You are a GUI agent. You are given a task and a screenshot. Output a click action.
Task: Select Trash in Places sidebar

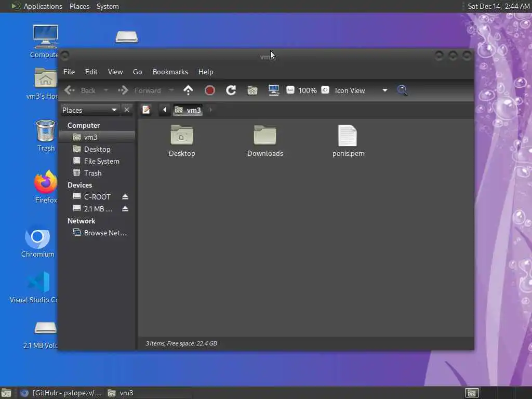click(97, 173)
